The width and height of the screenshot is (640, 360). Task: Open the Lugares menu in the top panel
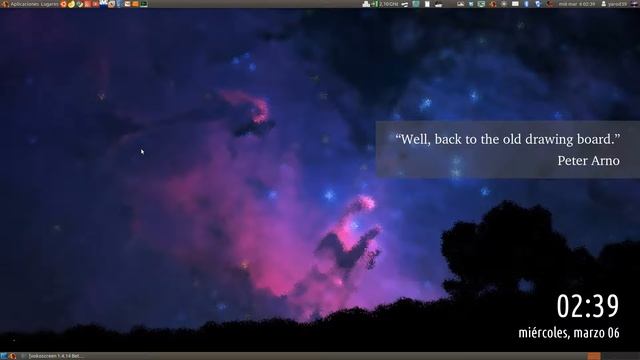49,4
